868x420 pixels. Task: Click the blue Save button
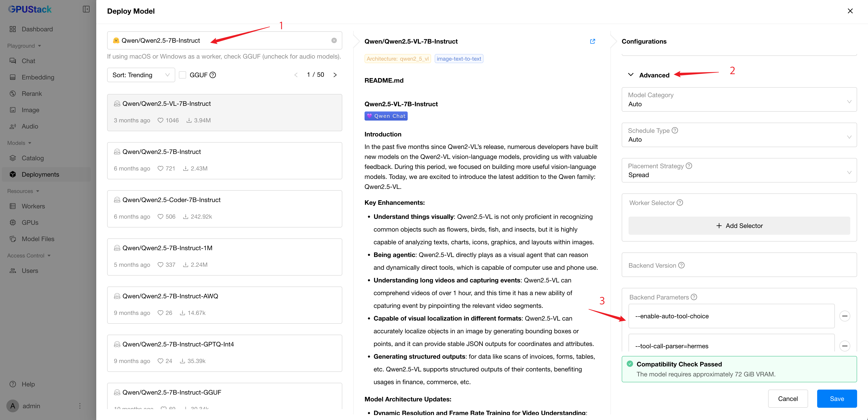(x=836, y=399)
